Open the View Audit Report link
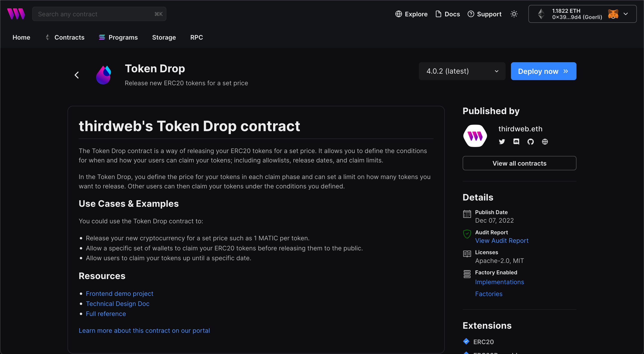Viewport: 644px width, 354px height. [502, 240]
